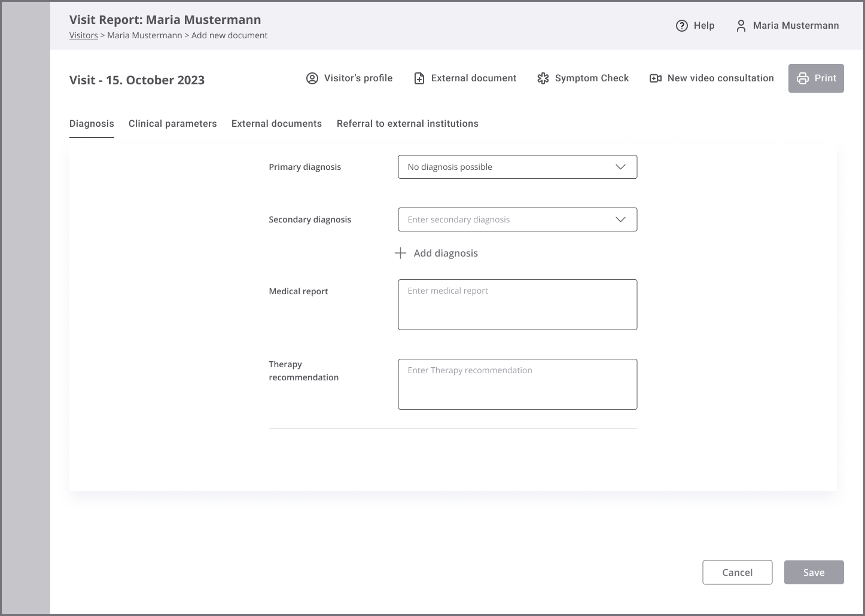Click the External document label
Screen dimensions: 865x616
click(x=474, y=78)
